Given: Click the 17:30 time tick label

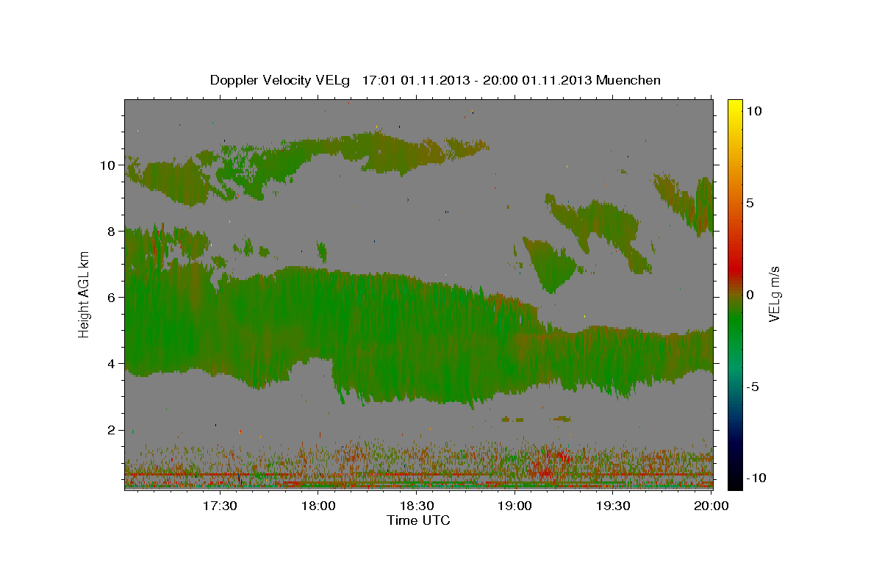Looking at the screenshot, I should point(220,506).
